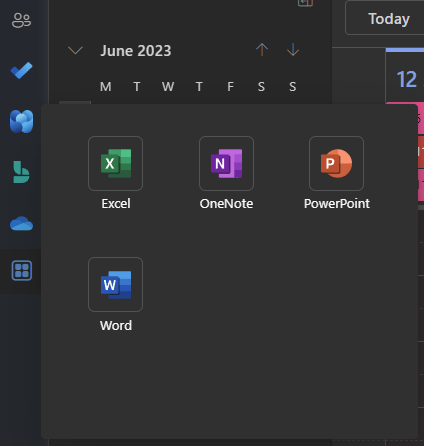424x446 pixels.
Task: Collapse the June 2023 mini calendar
Action: (75, 51)
